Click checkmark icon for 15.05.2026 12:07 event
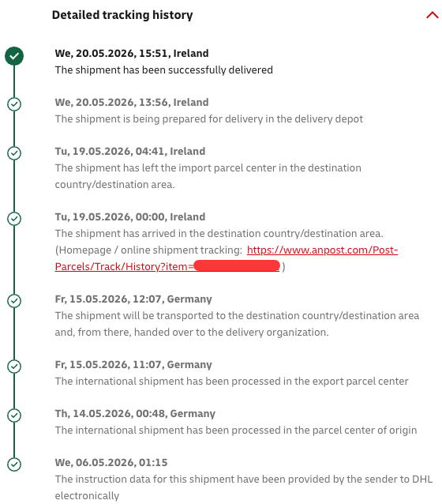 coord(14,301)
